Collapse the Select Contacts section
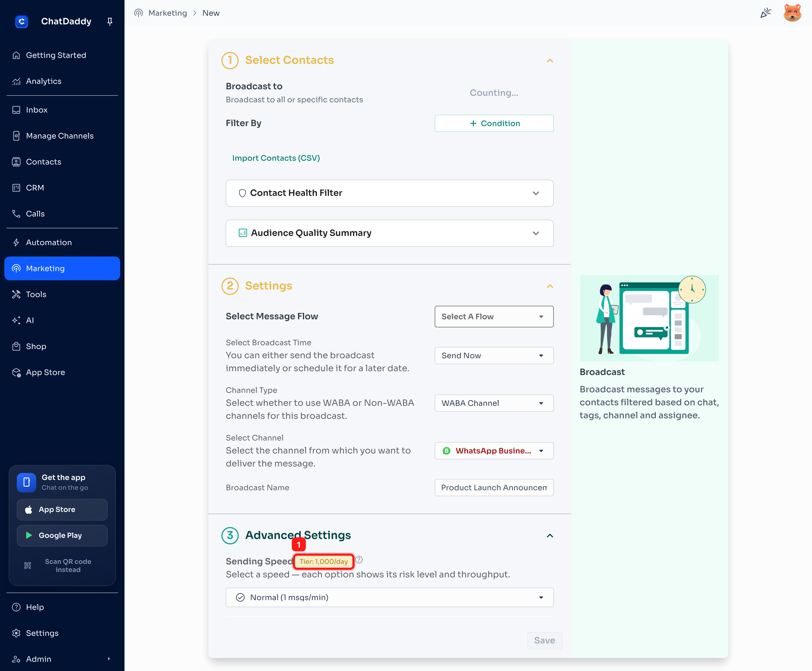812x671 pixels. (550, 61)
